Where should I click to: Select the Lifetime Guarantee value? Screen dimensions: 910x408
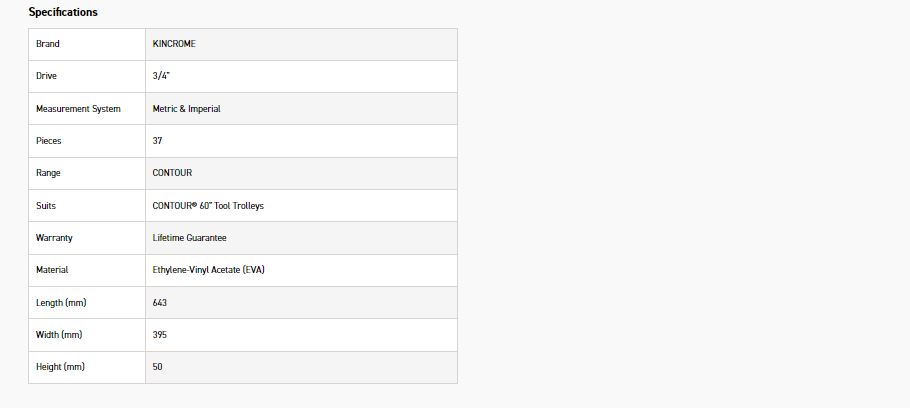tap(189, 238)
